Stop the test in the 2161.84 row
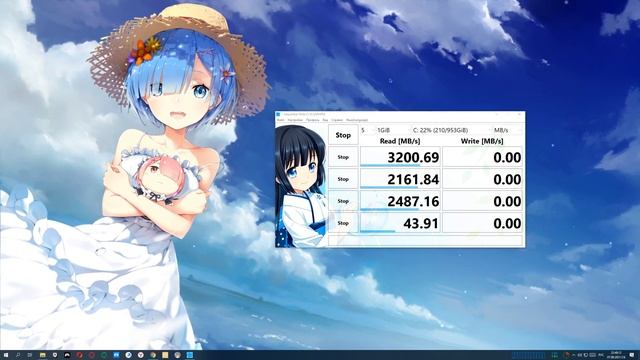This screenshot has width=640, height=360. (343, 179)
